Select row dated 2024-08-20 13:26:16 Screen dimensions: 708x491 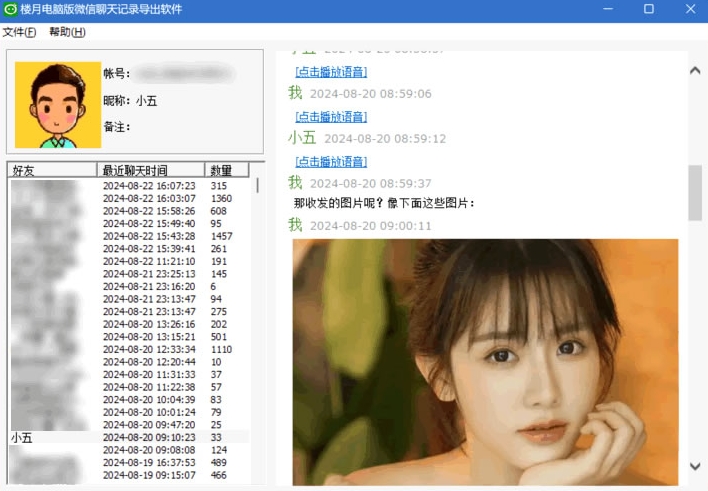coord(129,324)
